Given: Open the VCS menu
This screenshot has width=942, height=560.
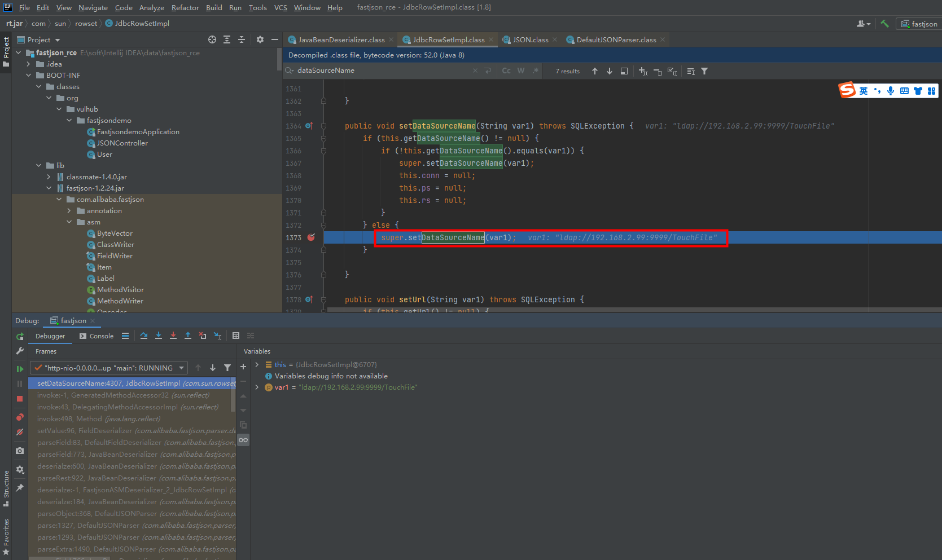Looking at the screenshot, I should (281, 7).
